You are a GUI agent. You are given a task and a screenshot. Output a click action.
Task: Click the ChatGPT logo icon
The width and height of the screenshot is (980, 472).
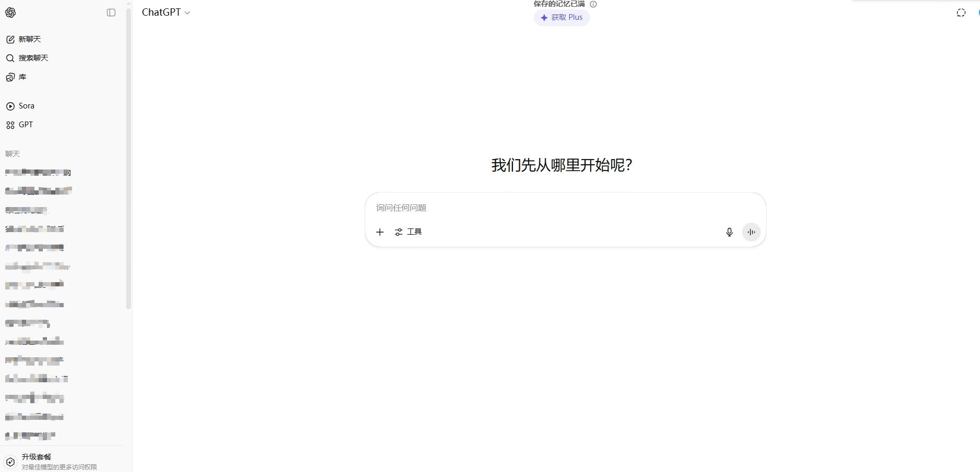click(10, 13)
